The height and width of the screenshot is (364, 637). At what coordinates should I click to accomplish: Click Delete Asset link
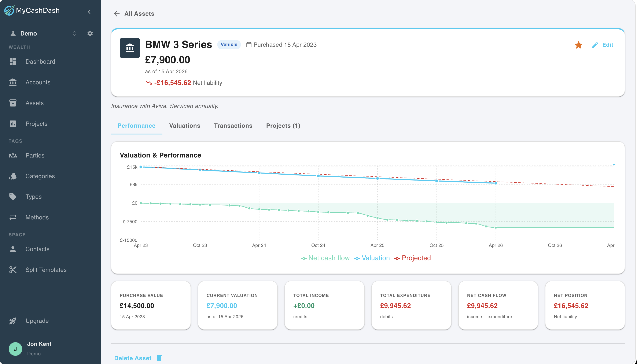pyautogui.click(x=133, y=358)
